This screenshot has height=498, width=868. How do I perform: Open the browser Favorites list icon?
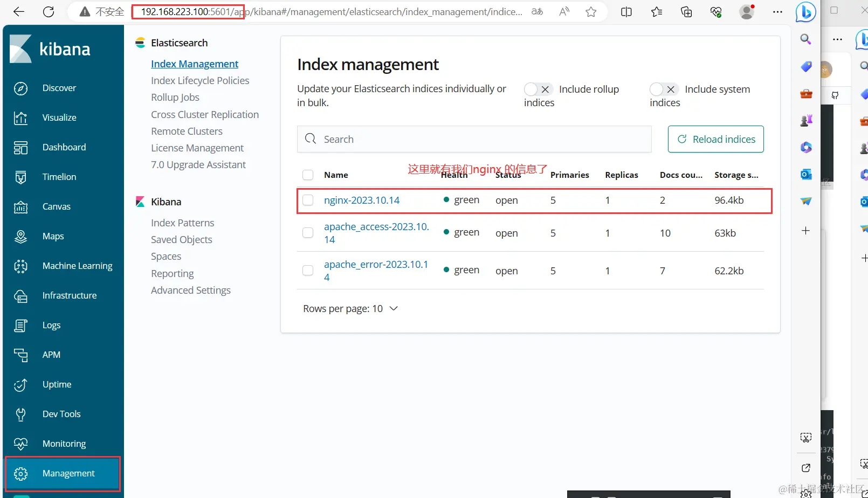(657, 11)
